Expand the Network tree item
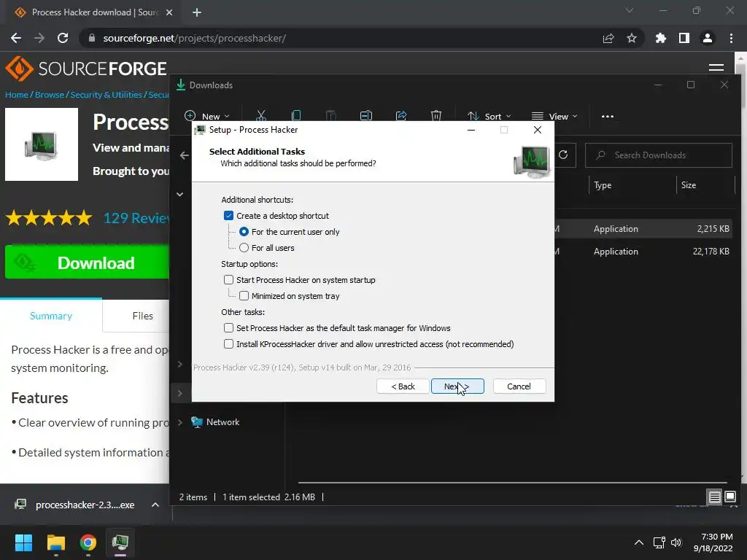 [180, 422]
